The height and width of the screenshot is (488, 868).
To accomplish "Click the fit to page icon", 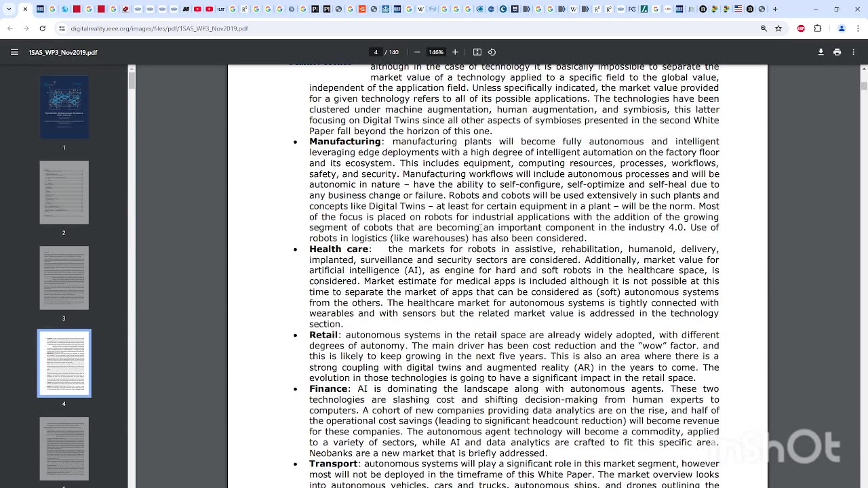I will coord(477,52).
